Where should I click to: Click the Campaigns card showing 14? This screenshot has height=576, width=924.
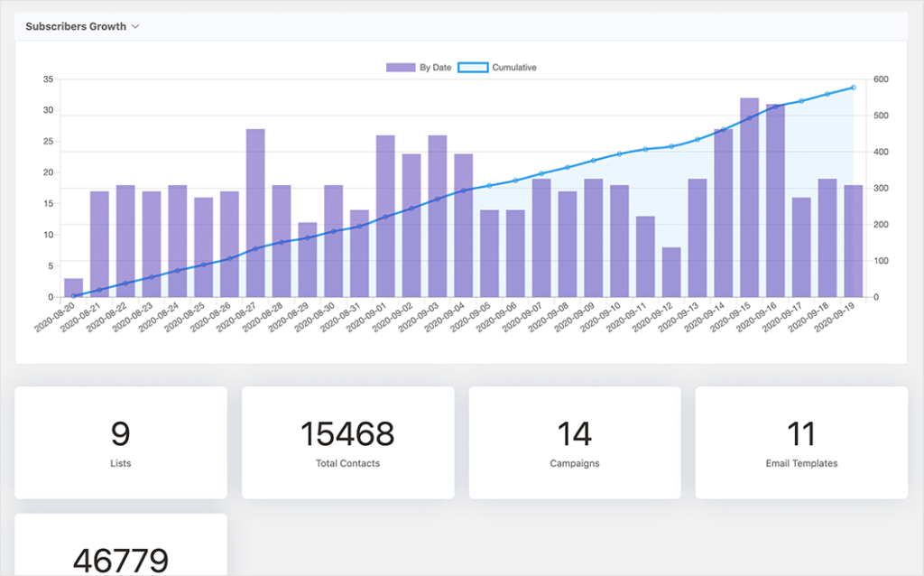575,441
